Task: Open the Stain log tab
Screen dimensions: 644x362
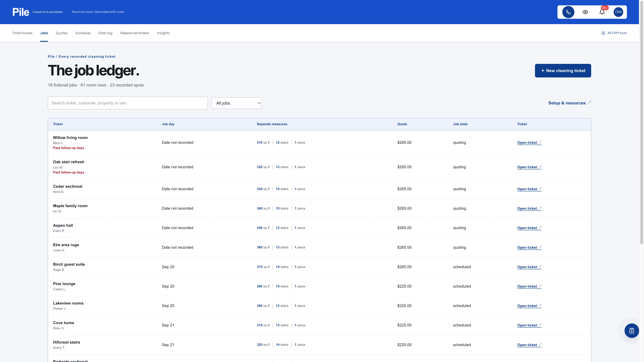Action: (x=105, y=33)
